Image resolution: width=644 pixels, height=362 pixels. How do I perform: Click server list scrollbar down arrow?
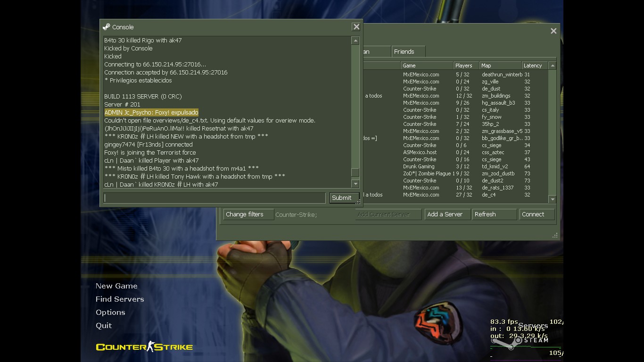[553, 199]
